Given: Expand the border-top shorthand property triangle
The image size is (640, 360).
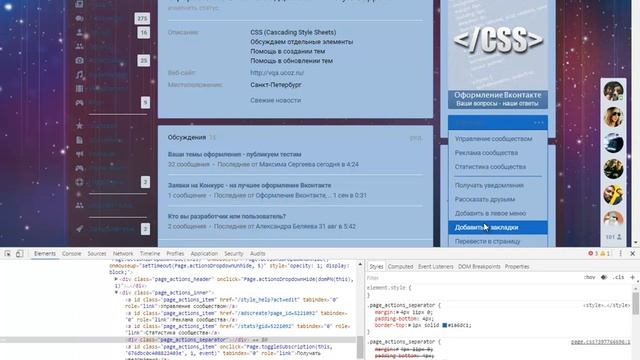Looking at the screenshot, I should coord(409,325).
